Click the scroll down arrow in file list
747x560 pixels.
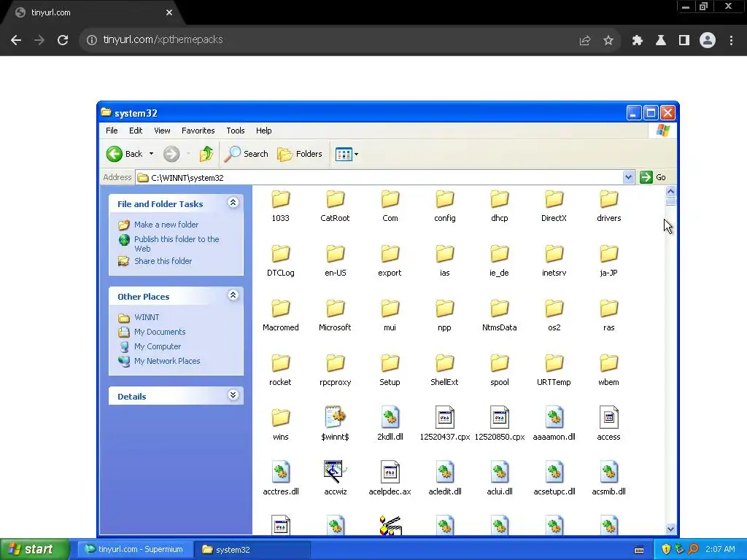(x=670, y=529)
